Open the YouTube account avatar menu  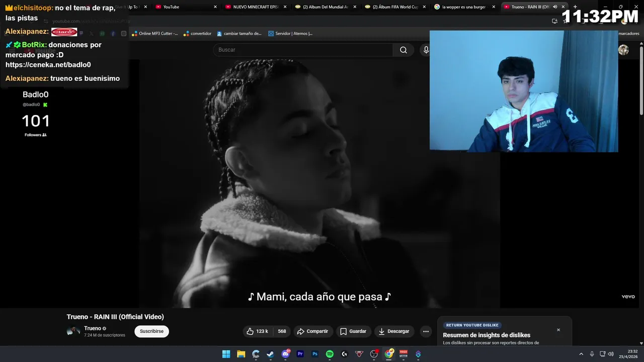click(x=623, y=50)
